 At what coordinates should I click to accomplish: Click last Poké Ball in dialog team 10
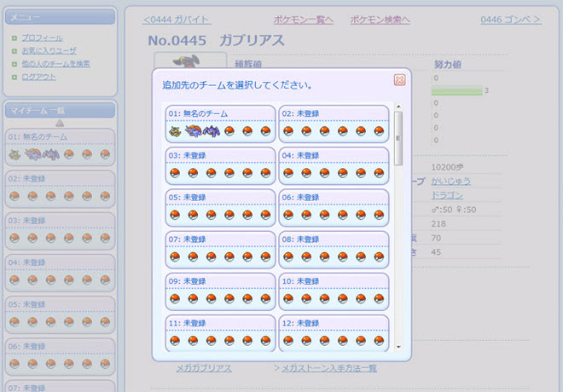(x=379, y=299)
